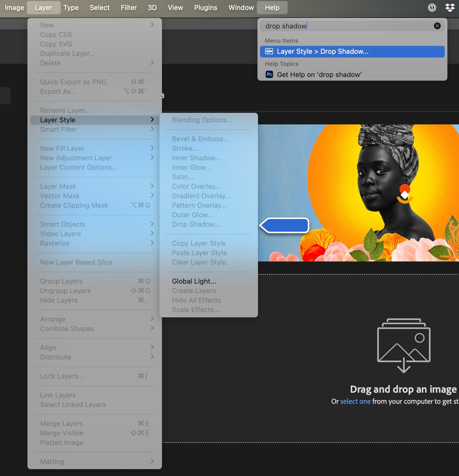
Task: Select Layer Style > Drop Shadow result
Action: pyautogui.click(x=352, y=51)
